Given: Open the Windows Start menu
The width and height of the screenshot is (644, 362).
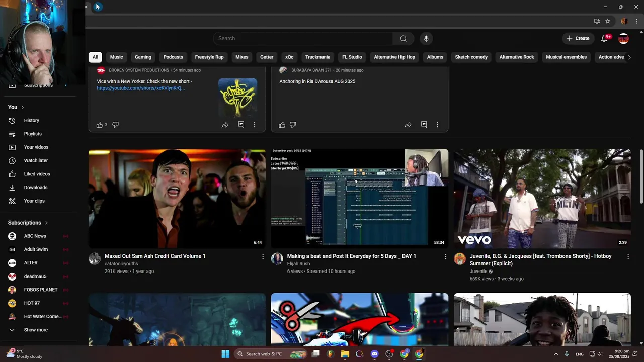Looking at the screenshot, I should 225,354.
